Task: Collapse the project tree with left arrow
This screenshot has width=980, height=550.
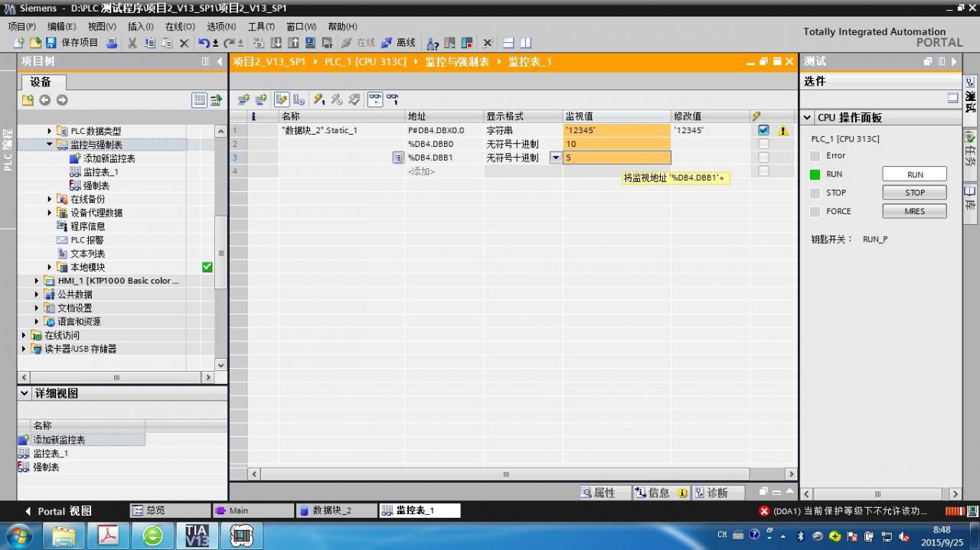Action: pyautogui.click(x=220, y=61)
